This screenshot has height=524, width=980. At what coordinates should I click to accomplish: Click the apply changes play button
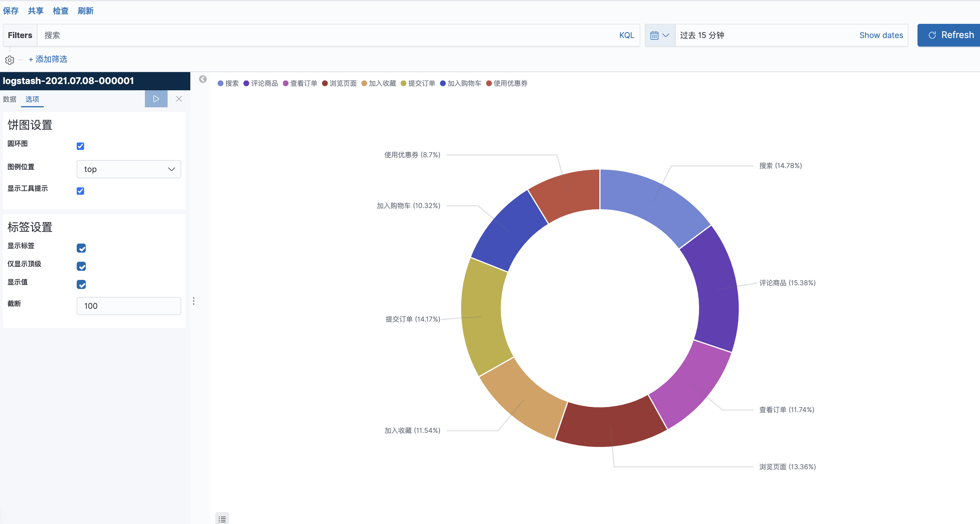pyautogui.click(x=156, y=99)
